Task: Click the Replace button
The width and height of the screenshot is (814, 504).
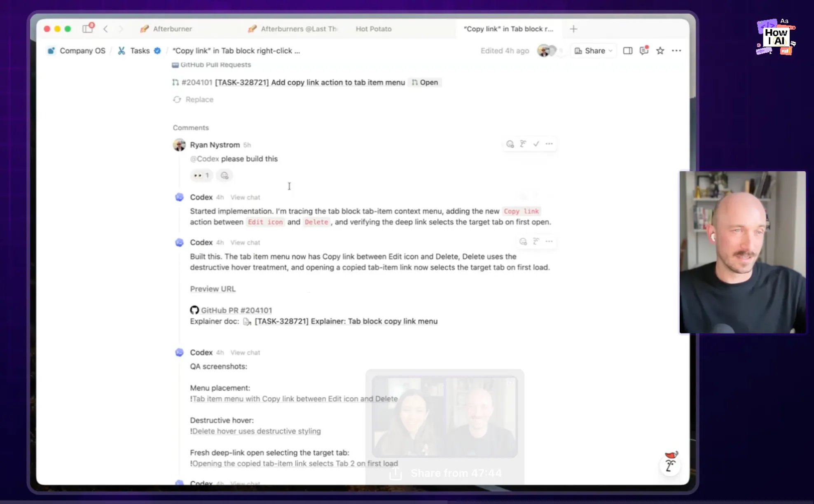Action: pos(193,99)
